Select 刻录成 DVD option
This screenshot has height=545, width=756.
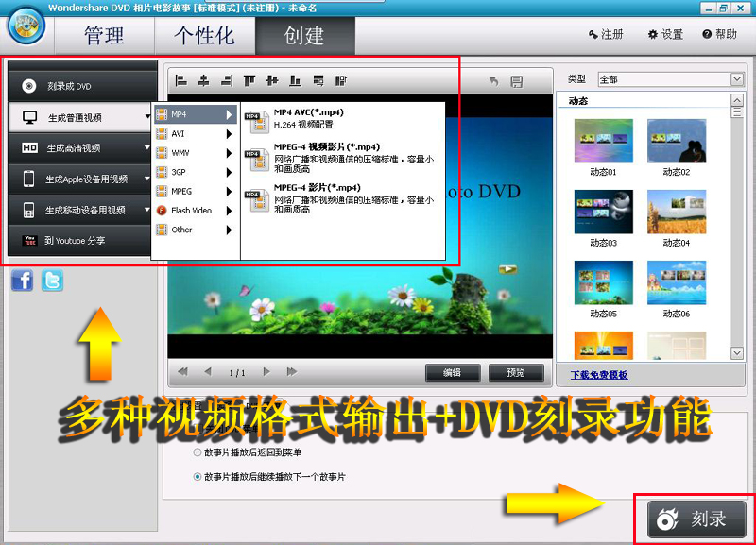pos(82,86)
